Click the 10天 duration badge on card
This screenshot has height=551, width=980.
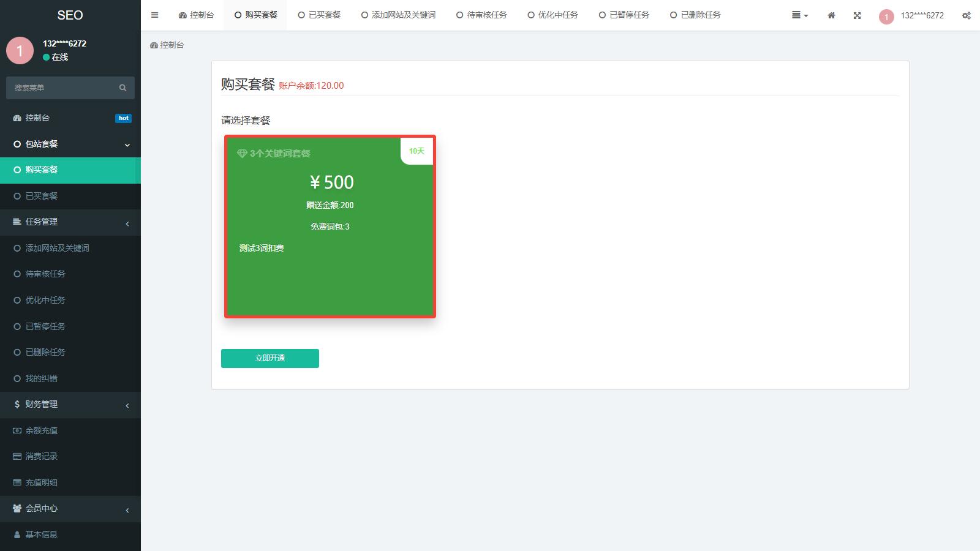(x=417, y=151)
